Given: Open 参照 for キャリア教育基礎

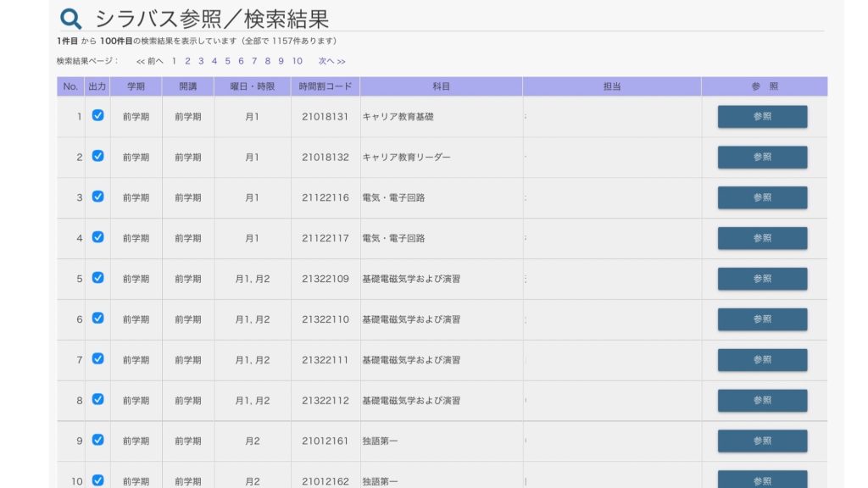Looking at the screenshot, I should pos(762,117).
